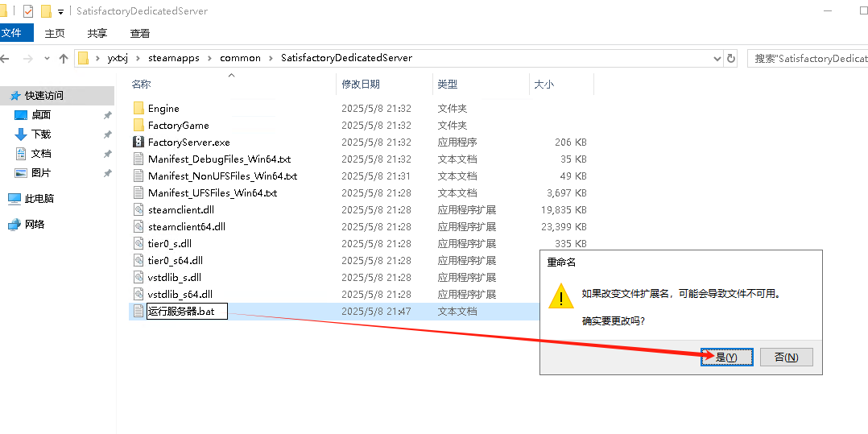This screenshot has height=434, width=868.
Task: Open 网络 in the sidebar
Action: (35, 225)
